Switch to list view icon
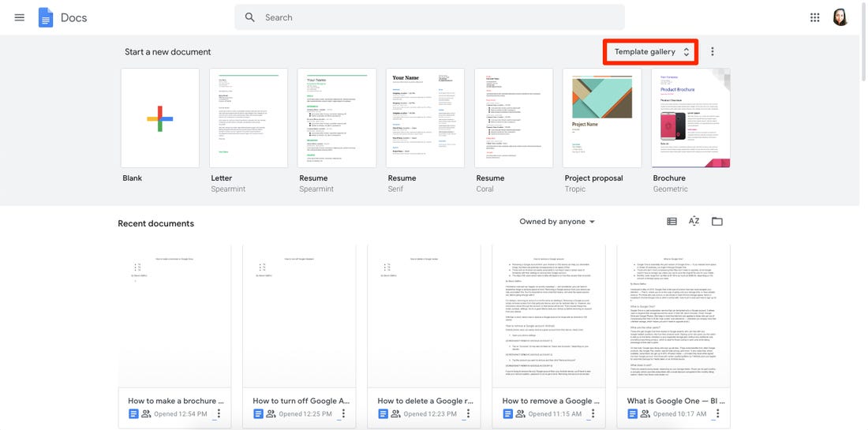868x430 pixels. click(672, 222)
